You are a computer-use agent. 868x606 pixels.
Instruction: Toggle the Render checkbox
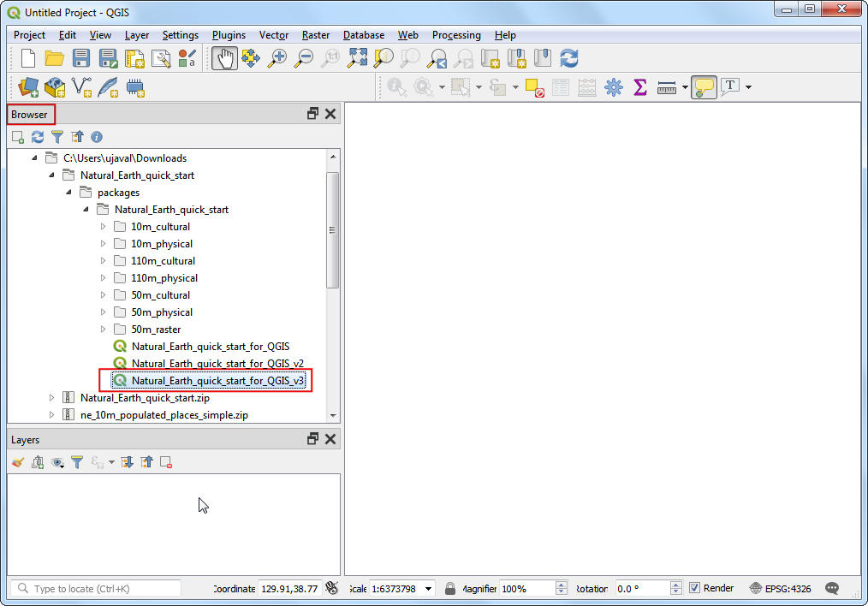click(x=695, y=588)
